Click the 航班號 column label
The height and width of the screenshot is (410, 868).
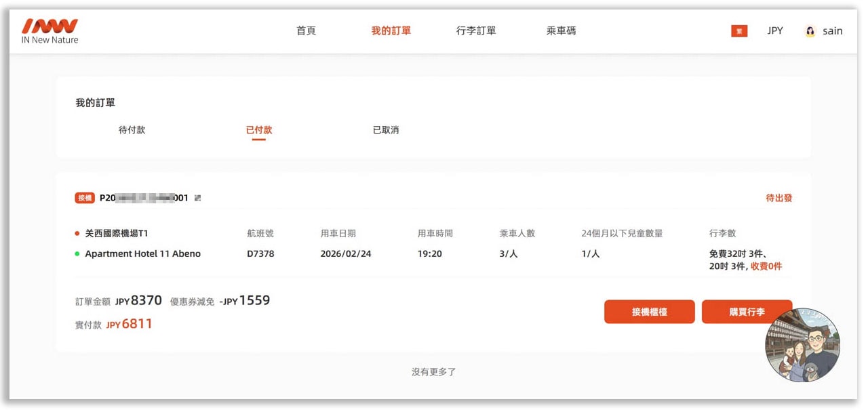click(x=260, y=233)
